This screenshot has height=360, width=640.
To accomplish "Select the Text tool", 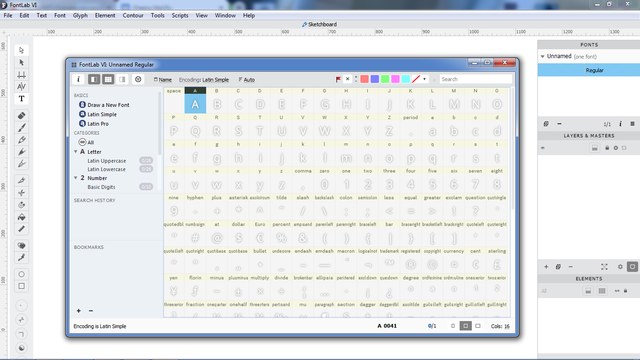I will point(22,99).
